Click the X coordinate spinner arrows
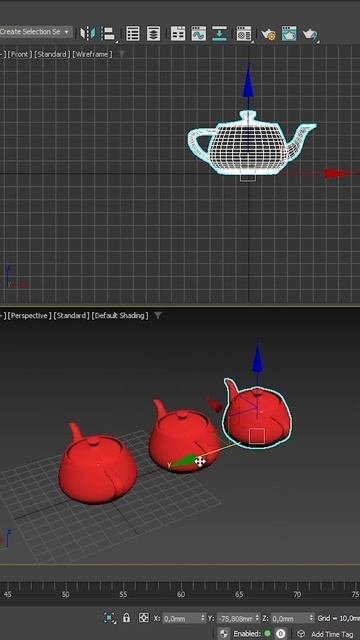 tap(203, 618)
